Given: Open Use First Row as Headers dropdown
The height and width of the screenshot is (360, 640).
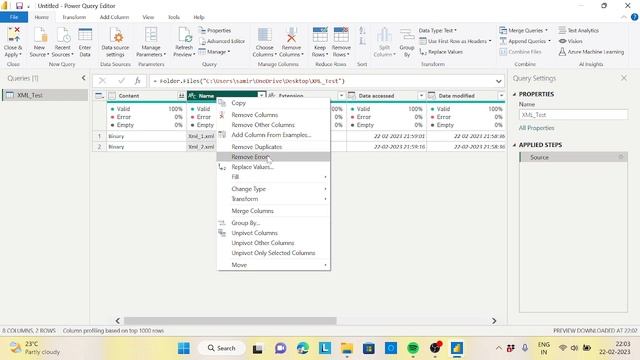Looking at the screenshot, I should pos(455,41).
